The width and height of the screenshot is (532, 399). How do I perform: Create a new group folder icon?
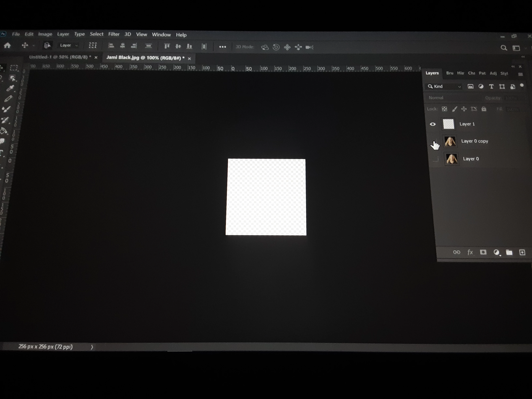pos(509,252)
